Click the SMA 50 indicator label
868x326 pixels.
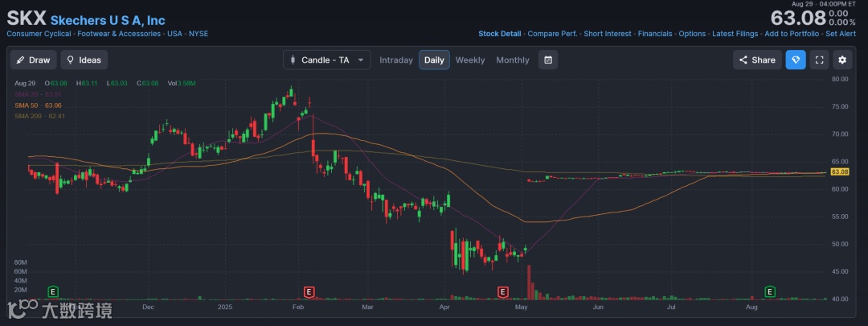point(39,105)
